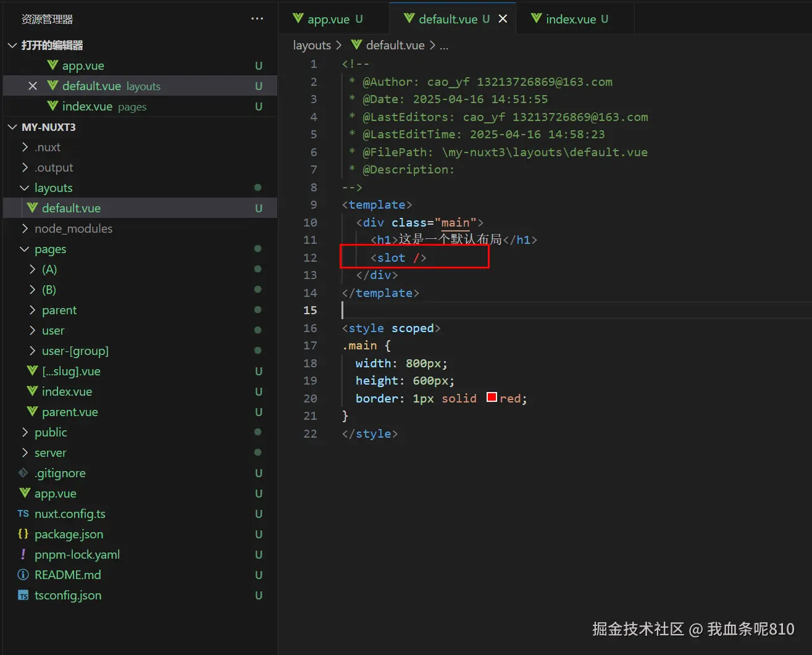Click the exclamation icon of pnpm-lock.yaml
812x655 pixels.
point(23,554)
